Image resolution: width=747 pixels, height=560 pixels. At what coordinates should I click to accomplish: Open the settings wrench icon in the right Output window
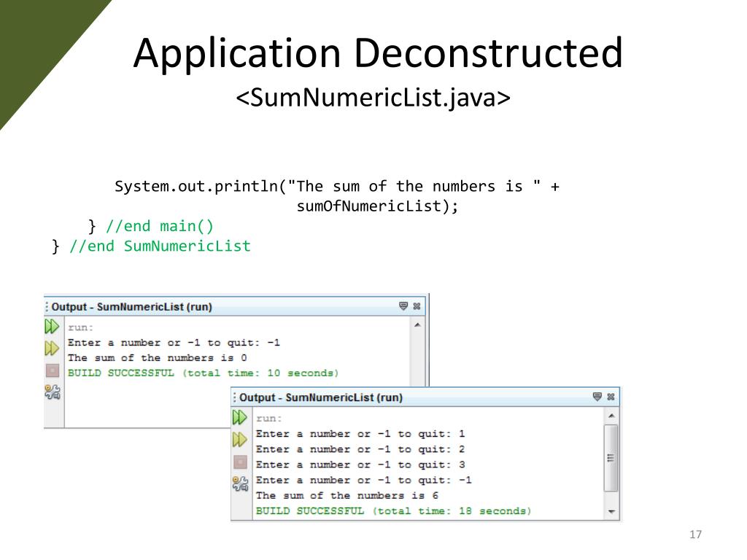click(x=240, y=483)
